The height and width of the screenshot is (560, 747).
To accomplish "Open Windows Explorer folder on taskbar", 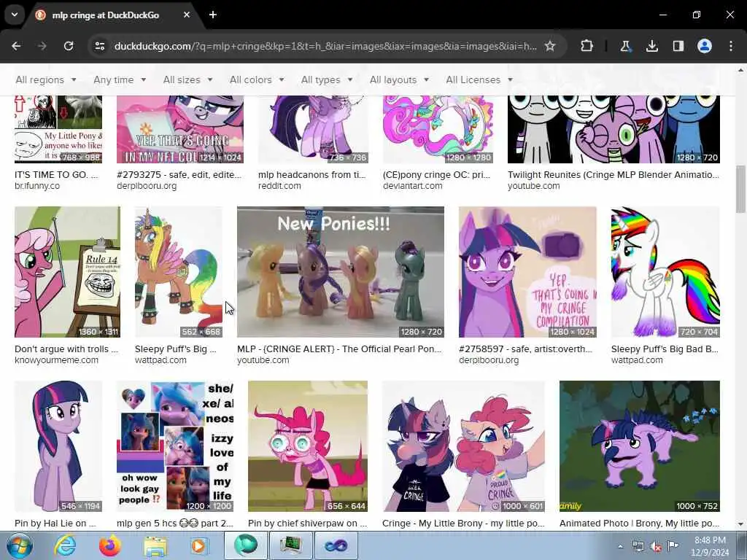I will (x=155, y=546).
